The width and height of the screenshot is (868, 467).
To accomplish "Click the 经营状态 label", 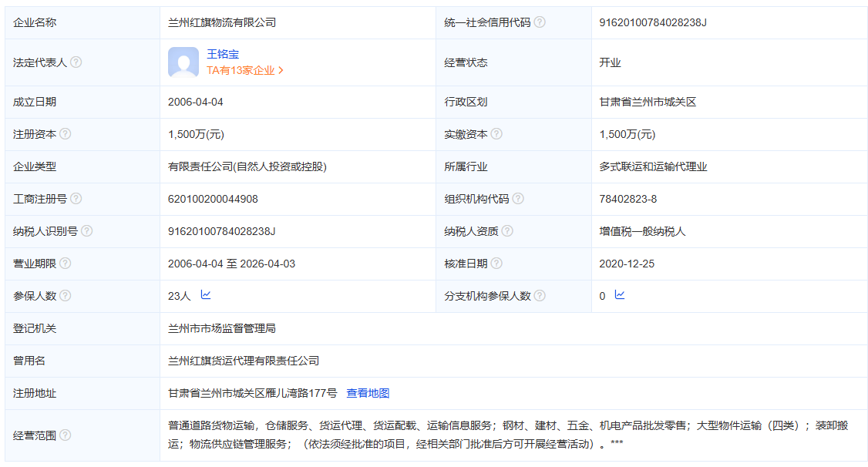I will coord(466,62).
